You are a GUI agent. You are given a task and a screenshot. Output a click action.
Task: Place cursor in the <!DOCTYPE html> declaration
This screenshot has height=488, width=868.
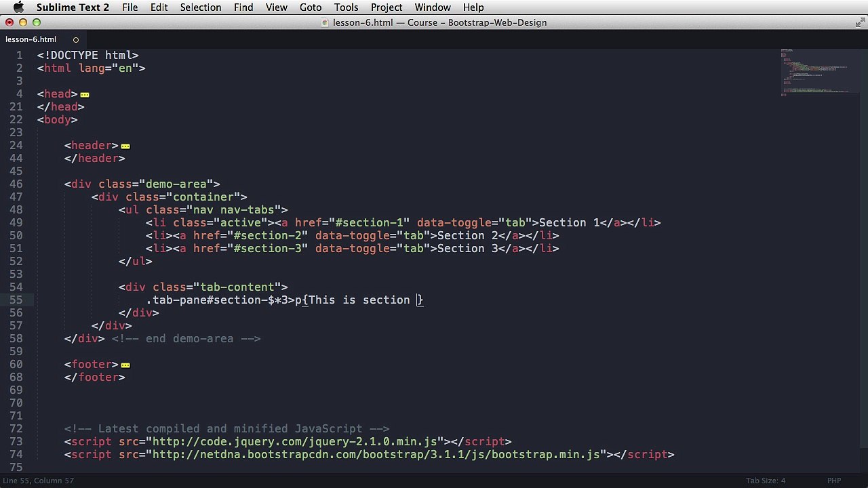[x=88, y=56]
